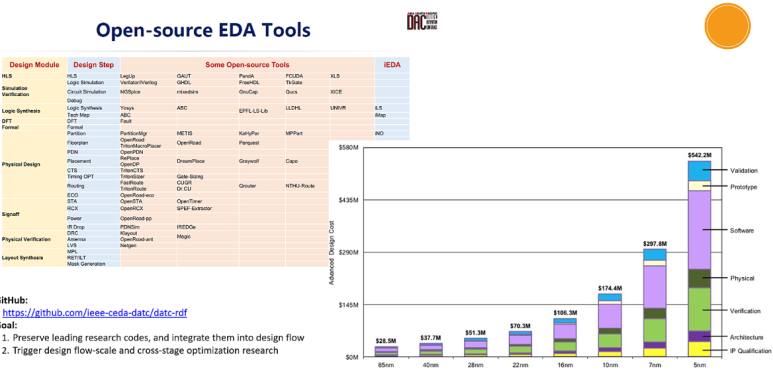Click the Some Open-source Tools header

[247, 65]
